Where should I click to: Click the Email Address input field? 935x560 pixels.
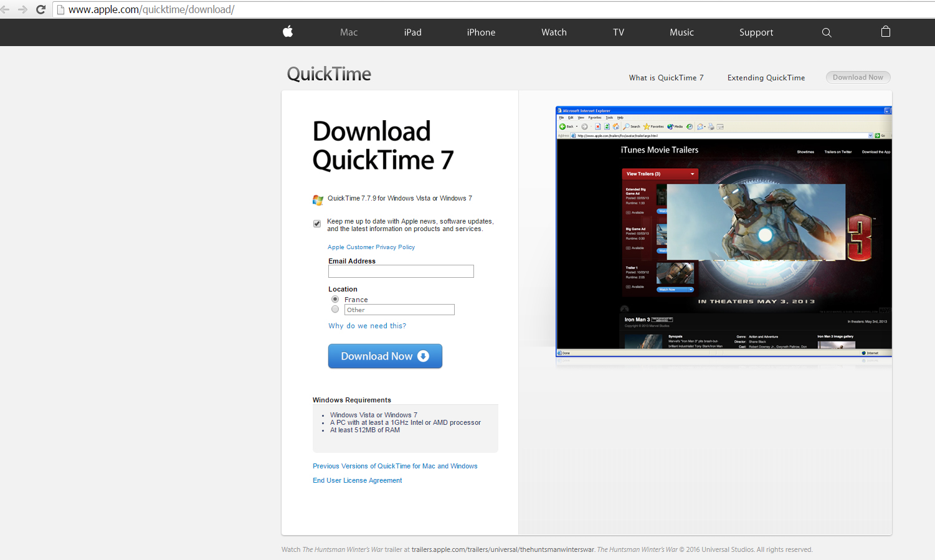click(x=401, y=272)
